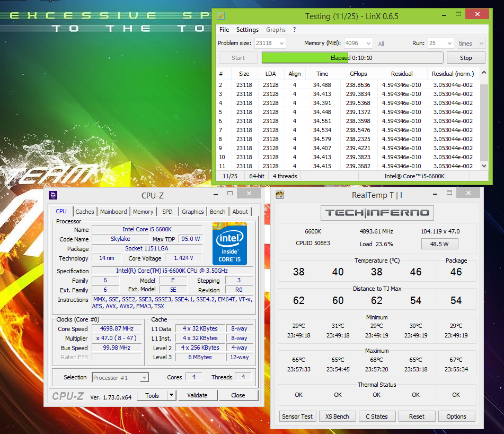Click the results list scroll up arrow

484,73
